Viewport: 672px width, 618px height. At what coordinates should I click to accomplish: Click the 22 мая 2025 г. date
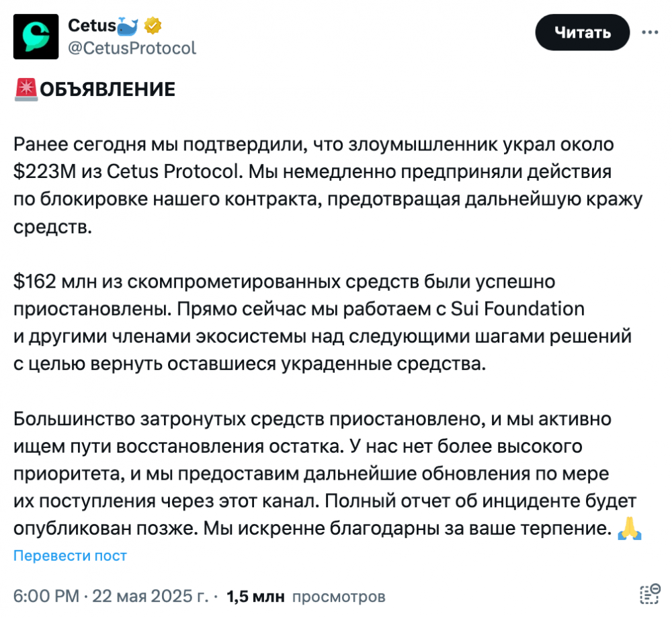pos(151,596)
